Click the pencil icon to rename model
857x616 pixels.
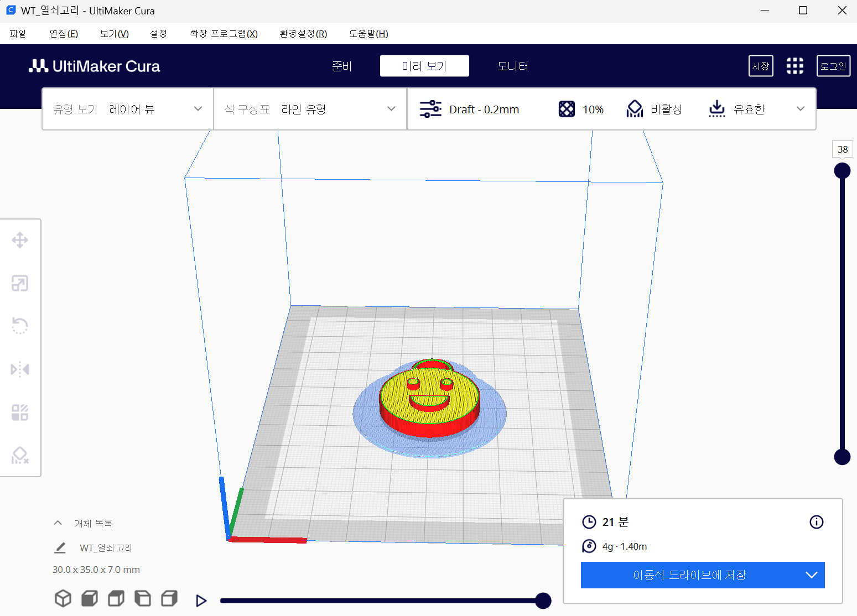point(60,547)
